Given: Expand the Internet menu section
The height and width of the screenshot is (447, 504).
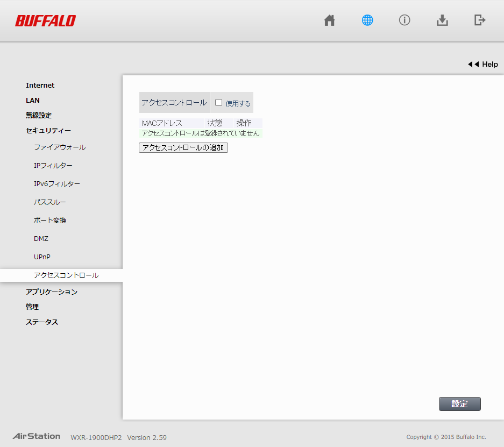Looking at the screenshot, I should [40, 86].
